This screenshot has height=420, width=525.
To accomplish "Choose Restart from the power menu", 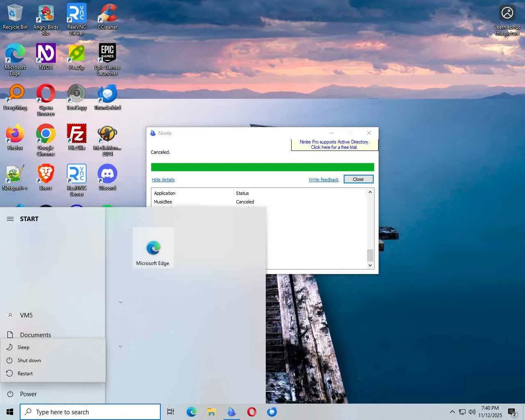I will pos(53,373).
